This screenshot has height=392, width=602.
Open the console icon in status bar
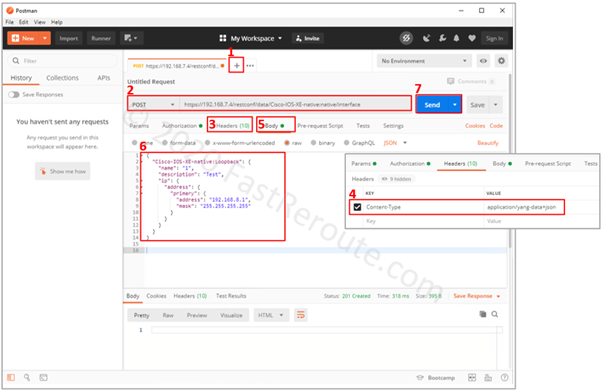point(43,377)
